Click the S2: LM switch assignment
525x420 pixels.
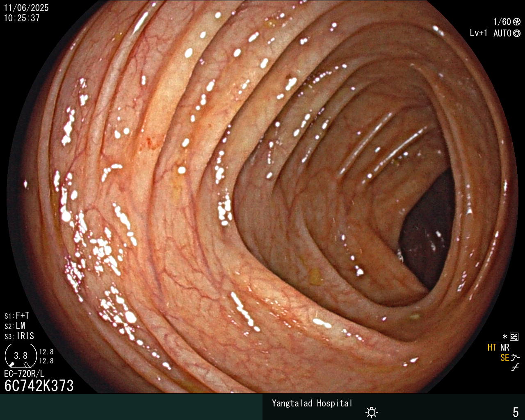(x=15, y=326)
